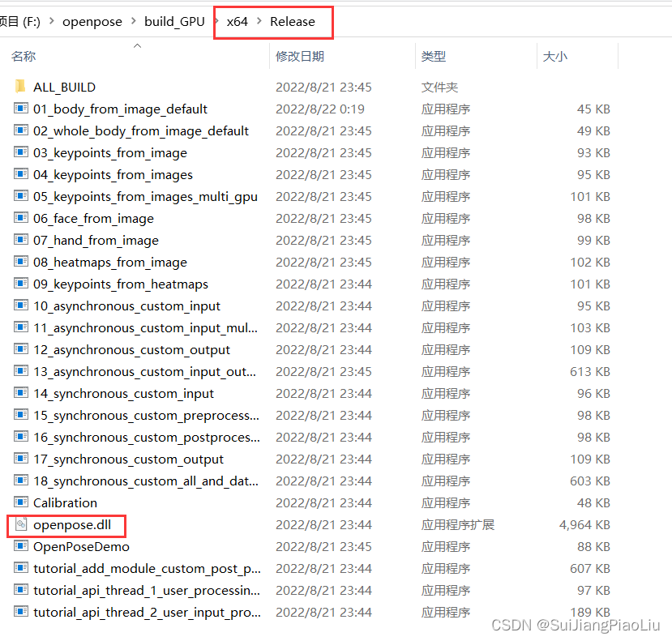
Task: Toggle sort direction arrow above Name column
Action: (137, 45)
